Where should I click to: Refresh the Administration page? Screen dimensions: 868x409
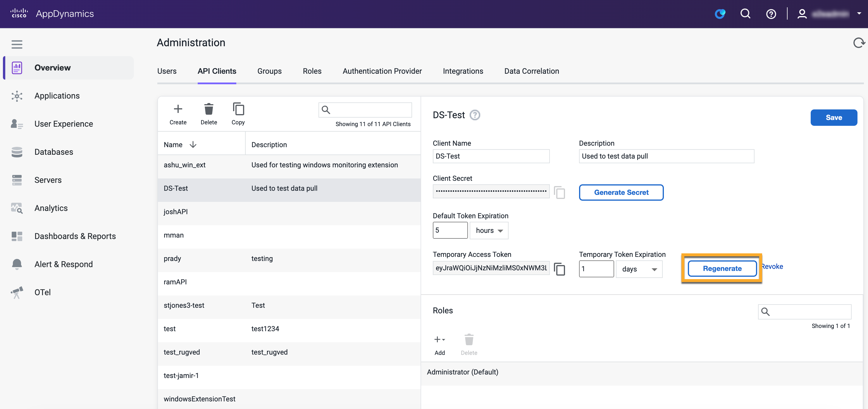point(859,43)
